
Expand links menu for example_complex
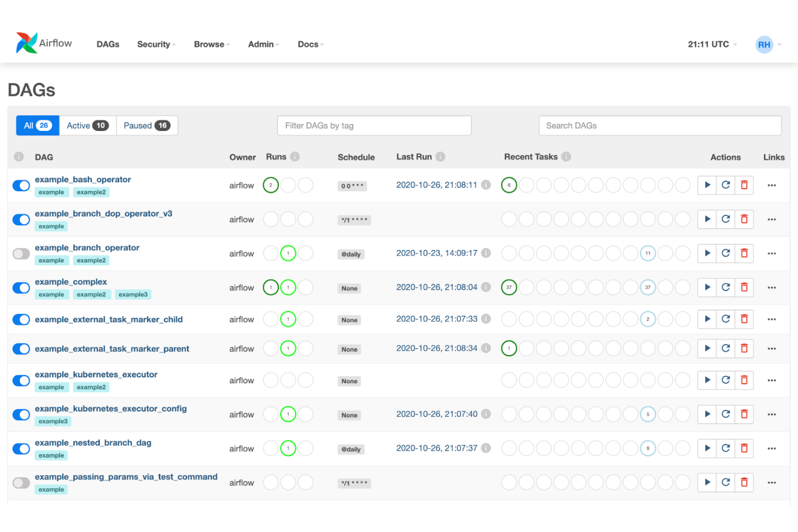pos(772,287)
